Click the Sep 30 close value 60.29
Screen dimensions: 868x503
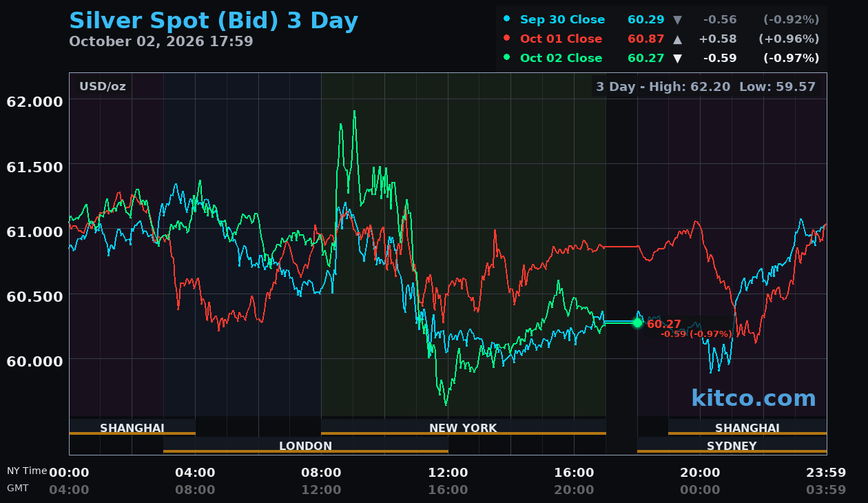pyautogui.click(x=646, y=20)
